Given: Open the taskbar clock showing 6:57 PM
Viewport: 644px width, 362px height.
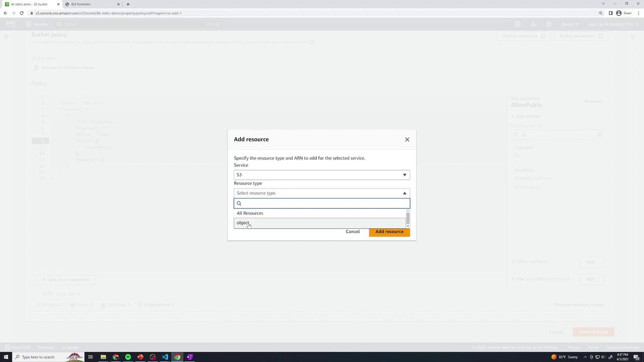Looking at the screenshot, I should (x=623, y=357).
